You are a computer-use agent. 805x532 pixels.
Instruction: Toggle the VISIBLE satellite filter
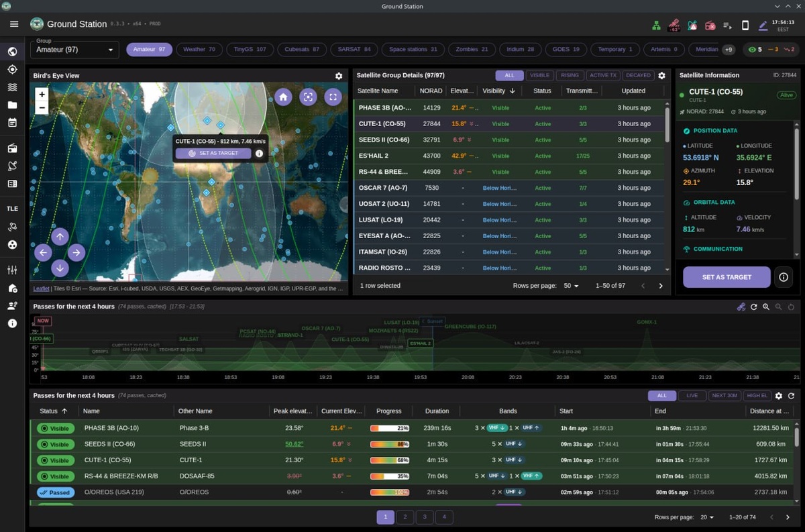click(x=539, y=76)
